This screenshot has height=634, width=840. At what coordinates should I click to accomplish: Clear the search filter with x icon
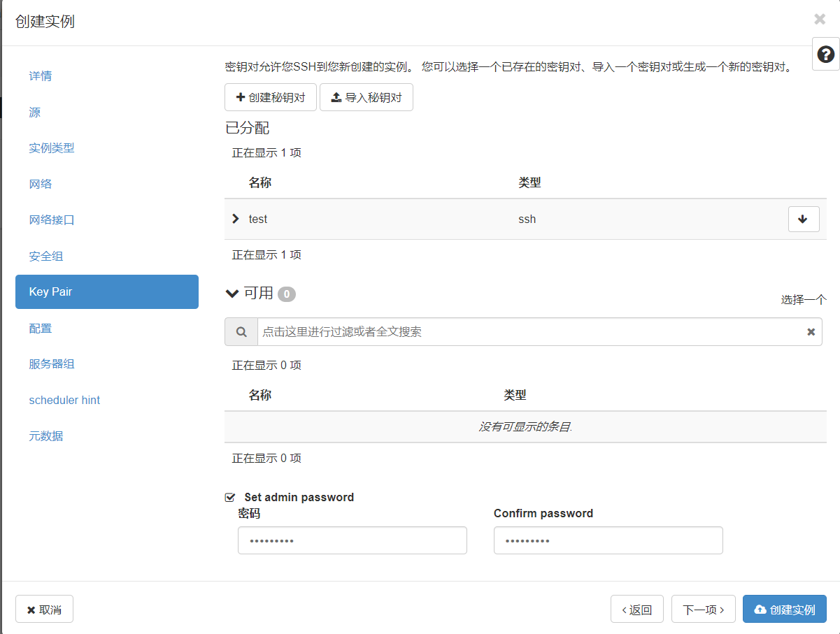click(811, 332)
